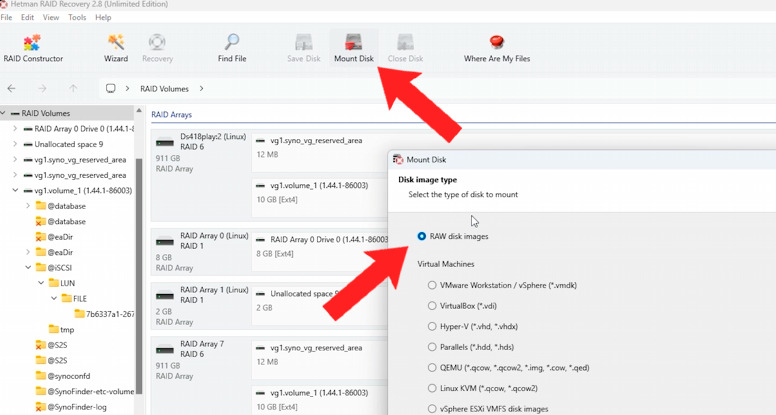Open the View menu
Image resolution: width=776 pixels, height=415 pixels.
click(50, 17)
